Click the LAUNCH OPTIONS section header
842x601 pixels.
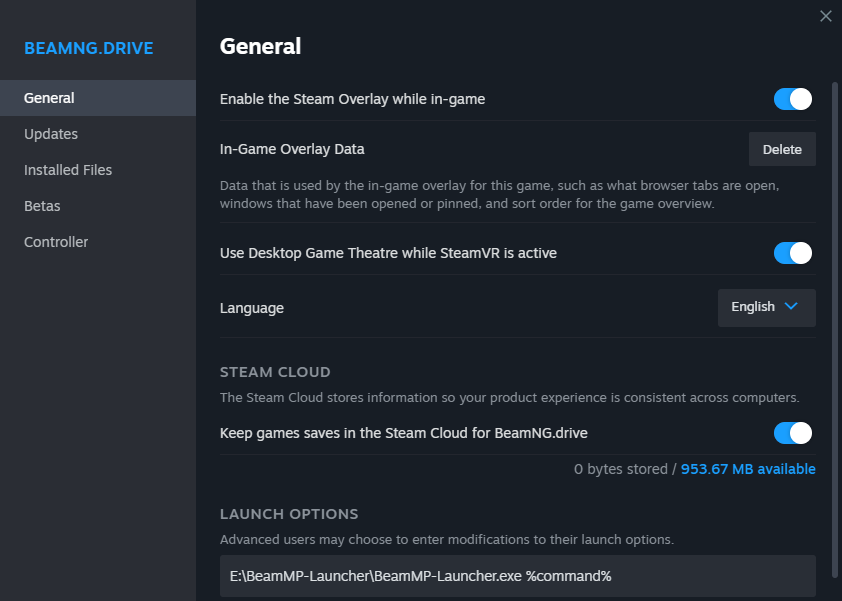tap(289, 514)
